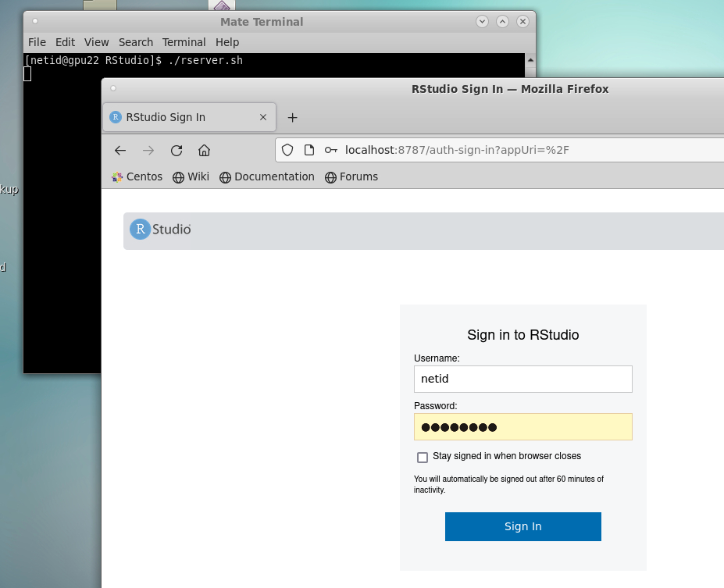The height and width of the screenshot is (588, 724).
Task: Open the Centos bookmark
Action: 137,176
